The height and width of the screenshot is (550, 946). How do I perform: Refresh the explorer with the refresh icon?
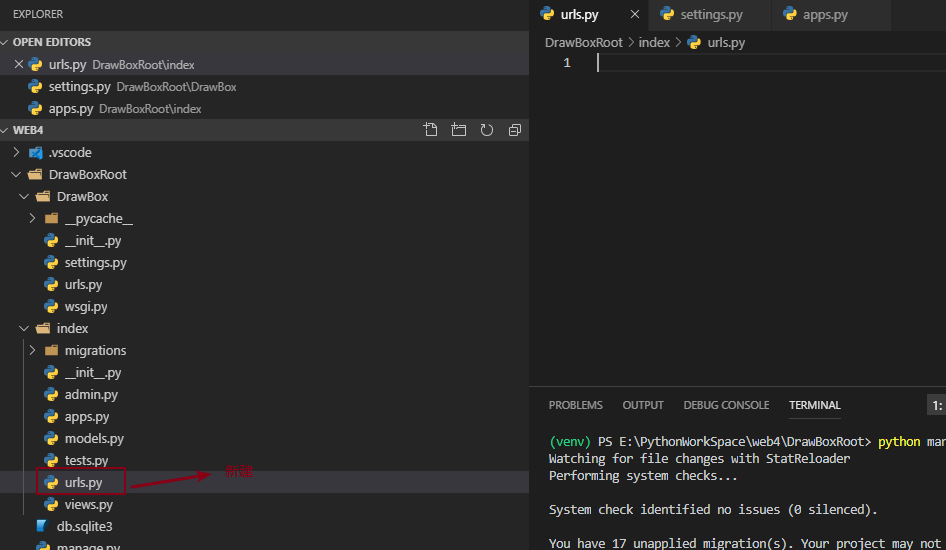486,130
